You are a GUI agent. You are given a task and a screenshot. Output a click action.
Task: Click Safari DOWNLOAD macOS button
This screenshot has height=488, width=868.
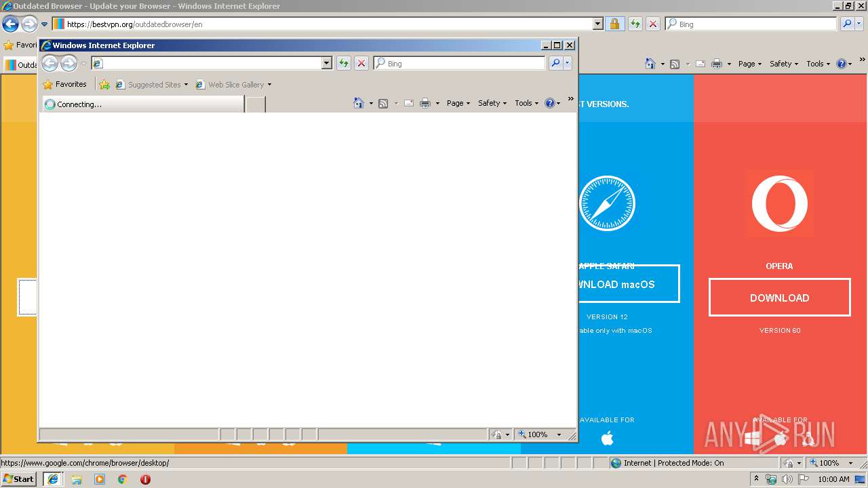tap(629, 284)
